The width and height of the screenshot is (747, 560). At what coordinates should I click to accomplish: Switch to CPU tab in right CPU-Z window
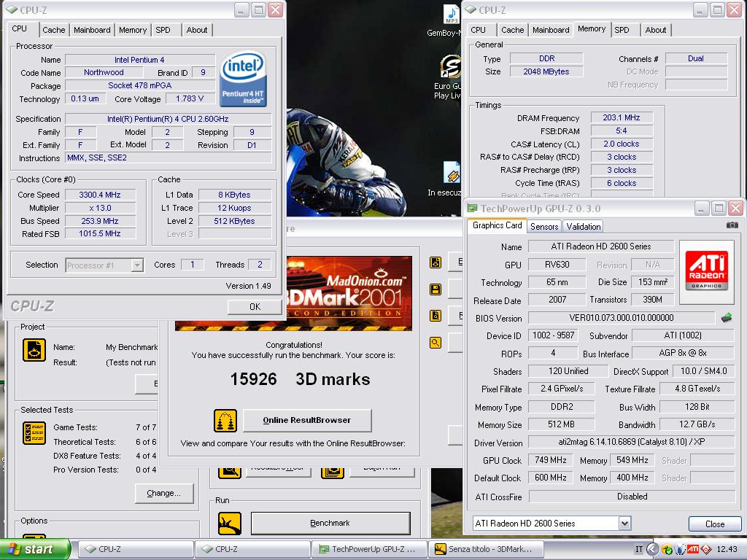click(x=478, y=29)
